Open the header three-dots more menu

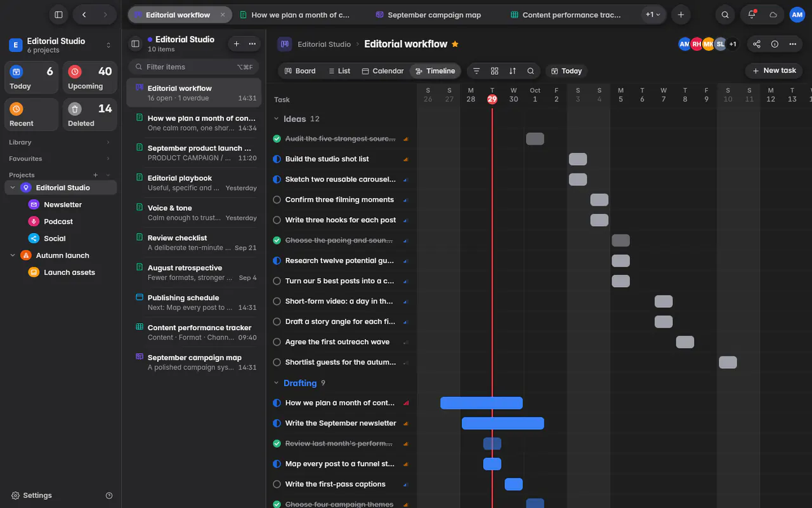[x=792, y=44]
